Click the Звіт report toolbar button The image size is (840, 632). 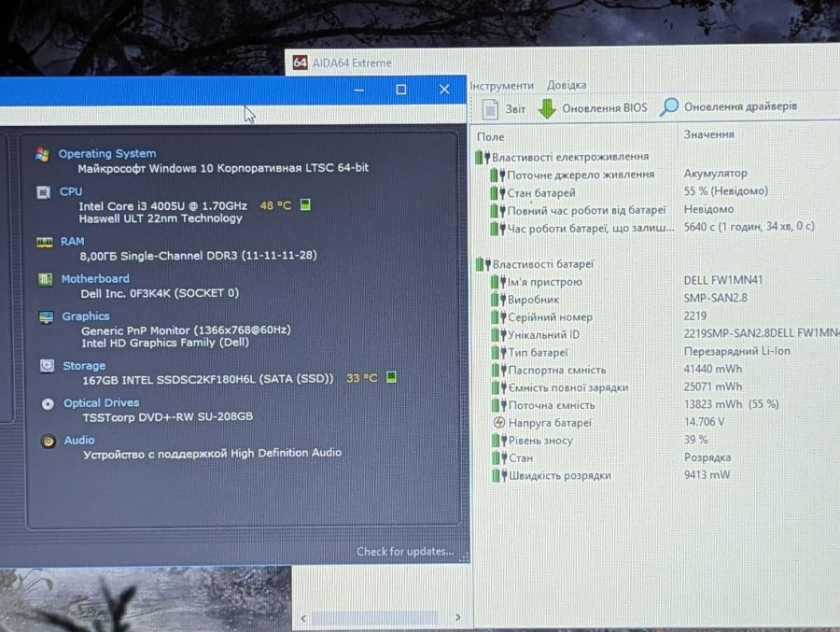coord(504,109)
